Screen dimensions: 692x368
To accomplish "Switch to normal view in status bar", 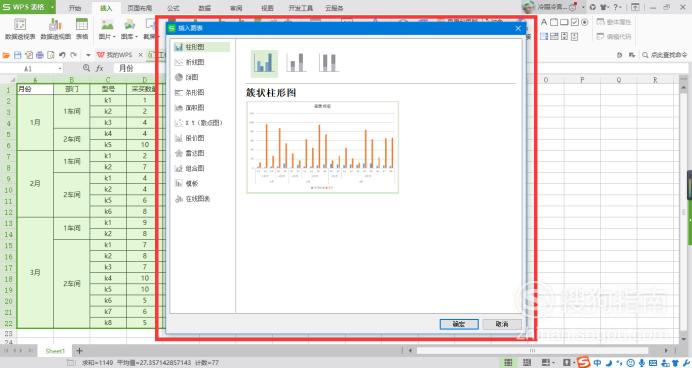I will coord(508,363).
